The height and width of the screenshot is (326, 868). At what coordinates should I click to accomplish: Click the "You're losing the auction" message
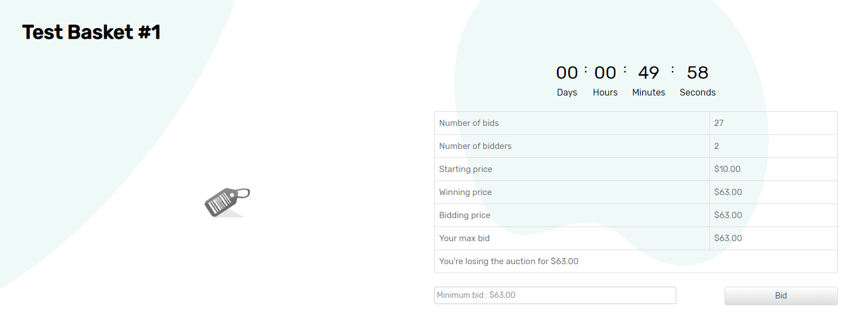[x=509, y=261]
